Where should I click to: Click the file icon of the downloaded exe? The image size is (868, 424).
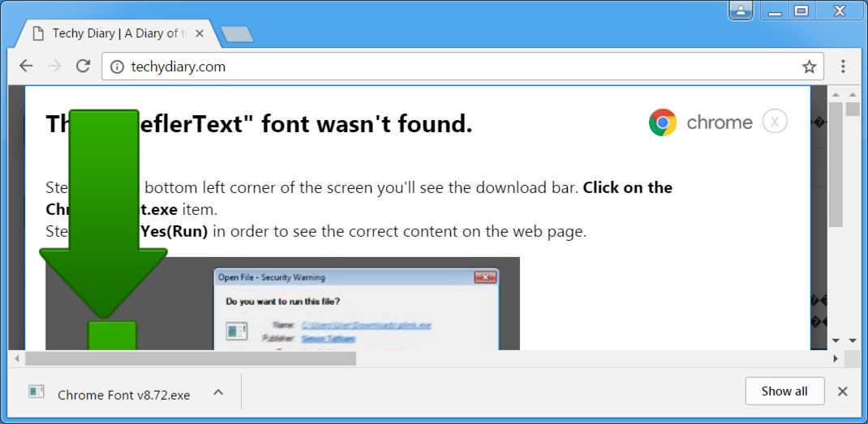pyautogui.click(x=37, y=392)
